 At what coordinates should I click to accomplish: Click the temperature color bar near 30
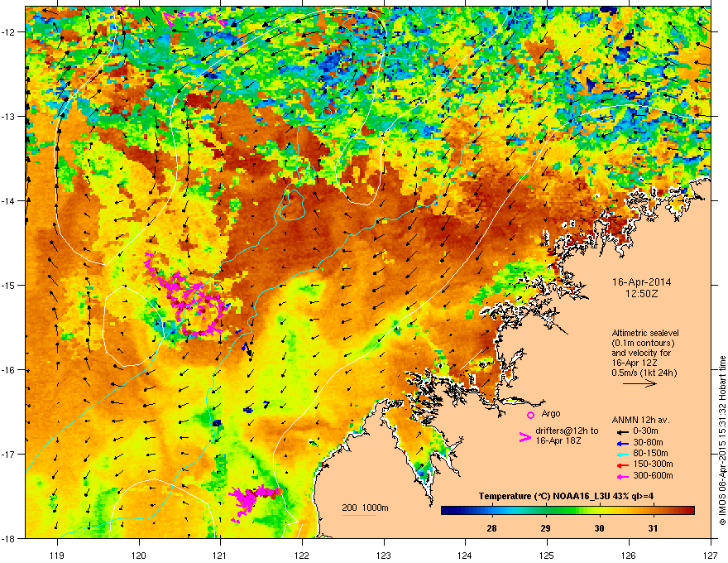coord(600,511)
